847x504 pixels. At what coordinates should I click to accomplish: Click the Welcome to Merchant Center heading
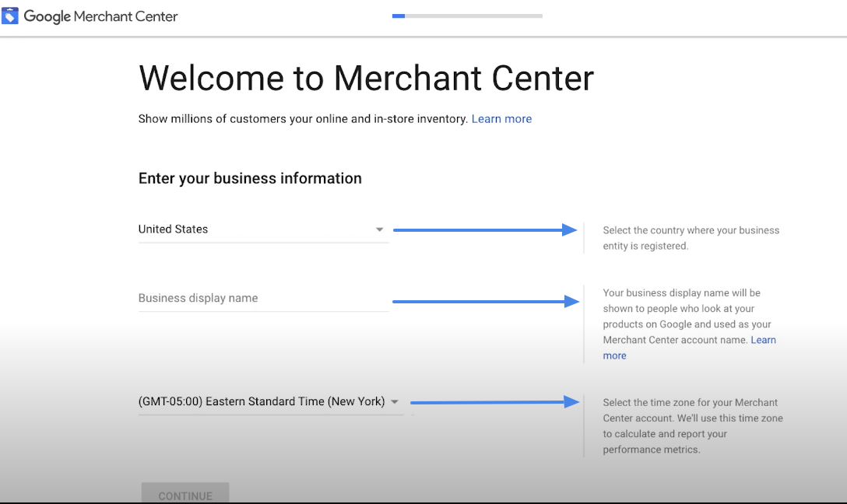[x=366, y=79]
